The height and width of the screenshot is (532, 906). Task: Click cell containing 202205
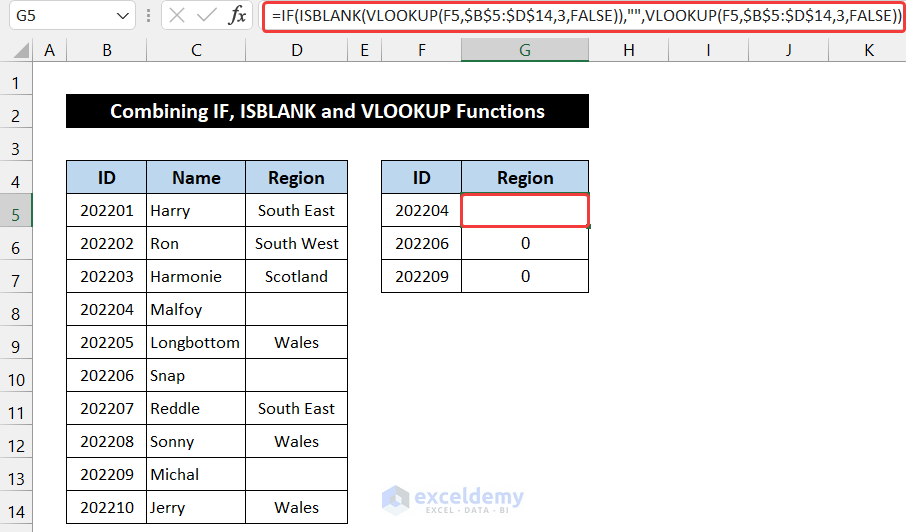click(x=107, y=342)
